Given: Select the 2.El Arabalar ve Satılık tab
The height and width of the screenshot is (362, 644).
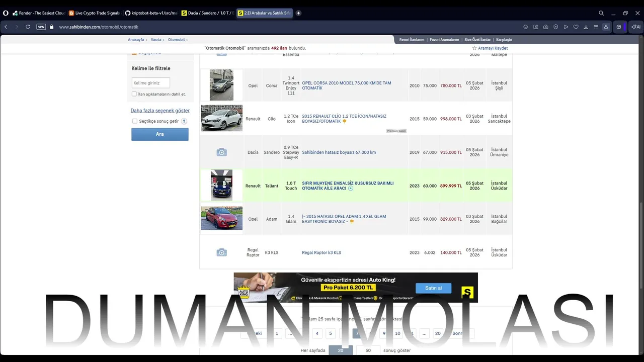Looking at the screenshot, I should tap(264, 13).
